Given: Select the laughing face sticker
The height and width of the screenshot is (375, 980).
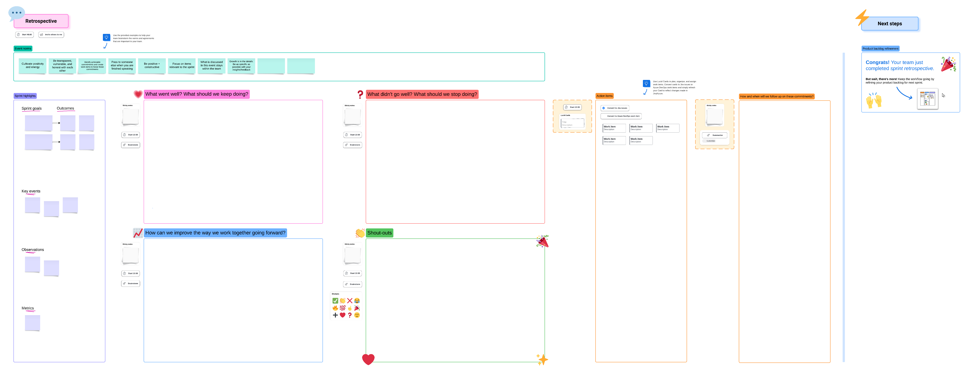Looking at the screenshot, I should coord(357,301).
